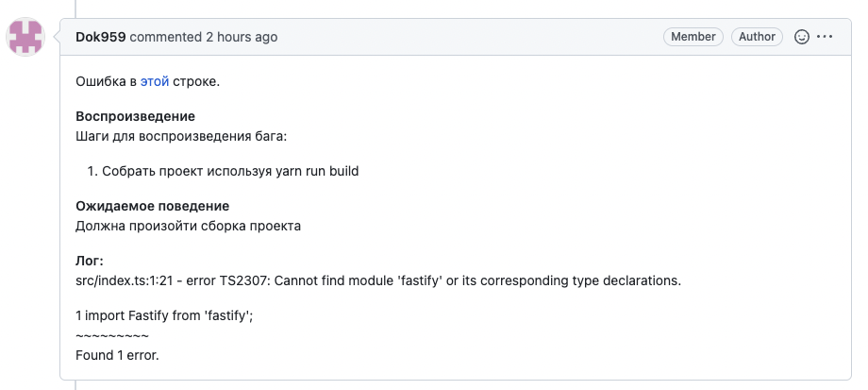Viewport: 868px width, 390px height.
Task: Follow the blue "этой" hyperlink
Action: [155, 82]
